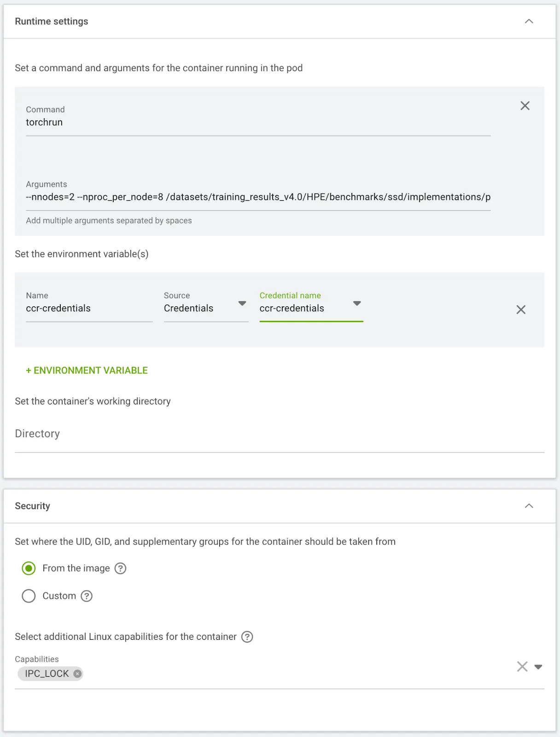The height and width of the screenshot is (737, 560).
Task: Expand the Capabilities dropdown list
Action: click(538, 667)
